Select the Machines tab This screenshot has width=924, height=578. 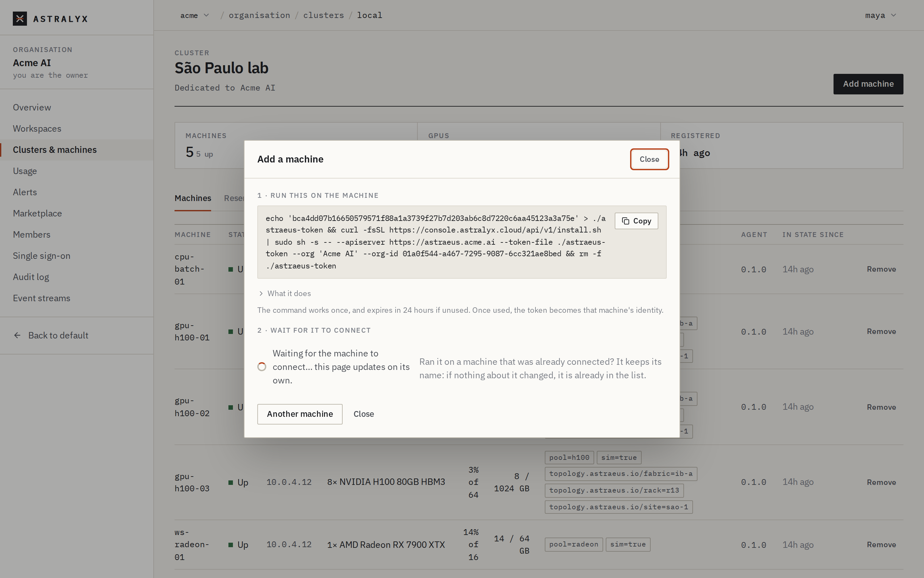[x=193, y=198]
